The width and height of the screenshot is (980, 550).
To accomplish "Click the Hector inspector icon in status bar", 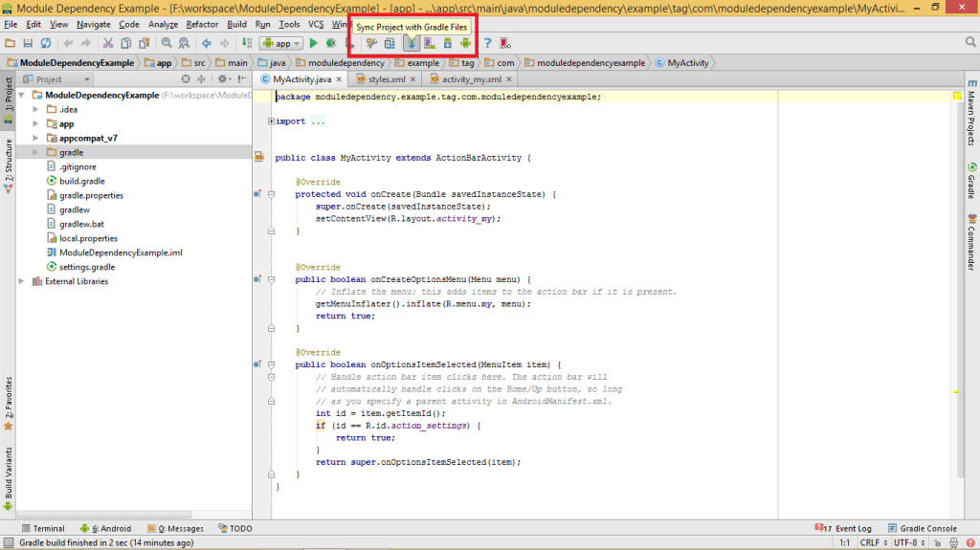I will tap(954, 543).
